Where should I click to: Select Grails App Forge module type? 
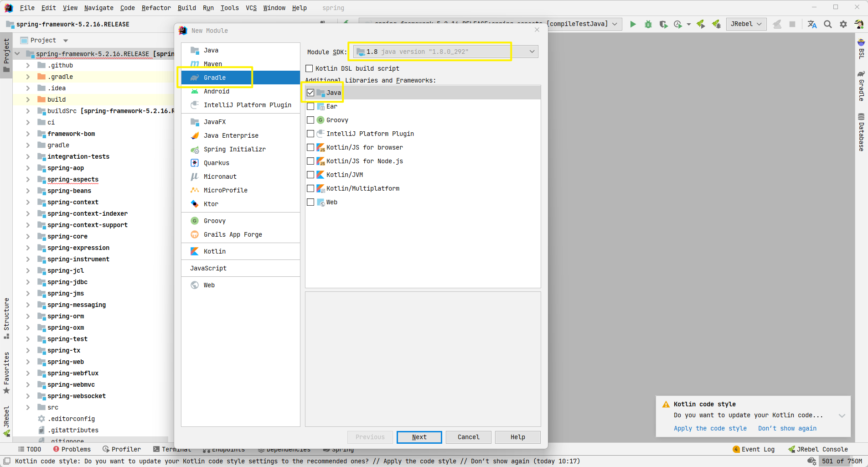[240, 234]
